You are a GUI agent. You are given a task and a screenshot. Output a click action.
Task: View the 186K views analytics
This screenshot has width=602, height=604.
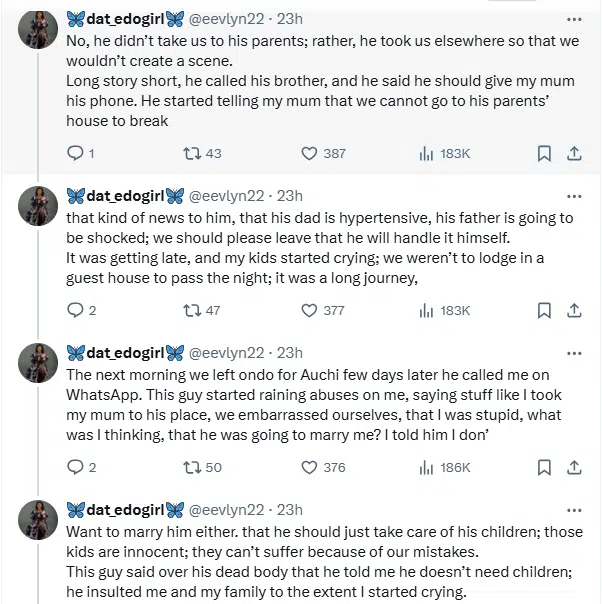click(x=444, y=467)
